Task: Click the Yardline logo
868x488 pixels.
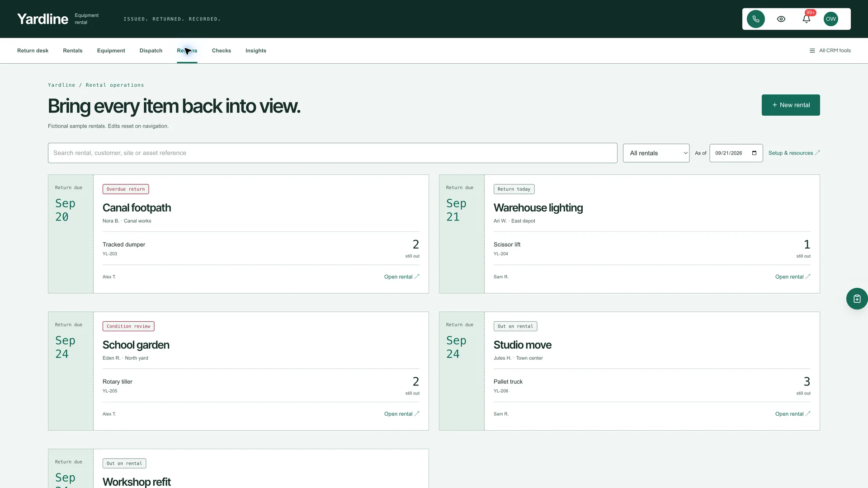Action: coord(42,19)
